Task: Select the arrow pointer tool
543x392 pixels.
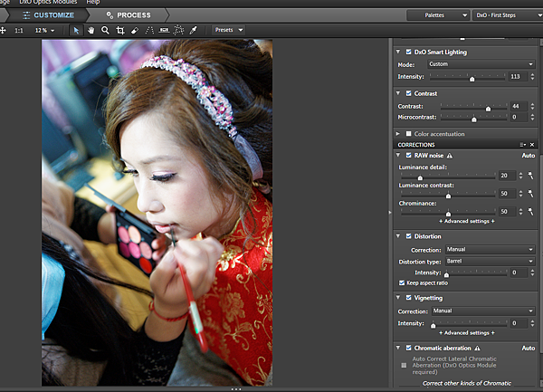Action: click(77, 30)
